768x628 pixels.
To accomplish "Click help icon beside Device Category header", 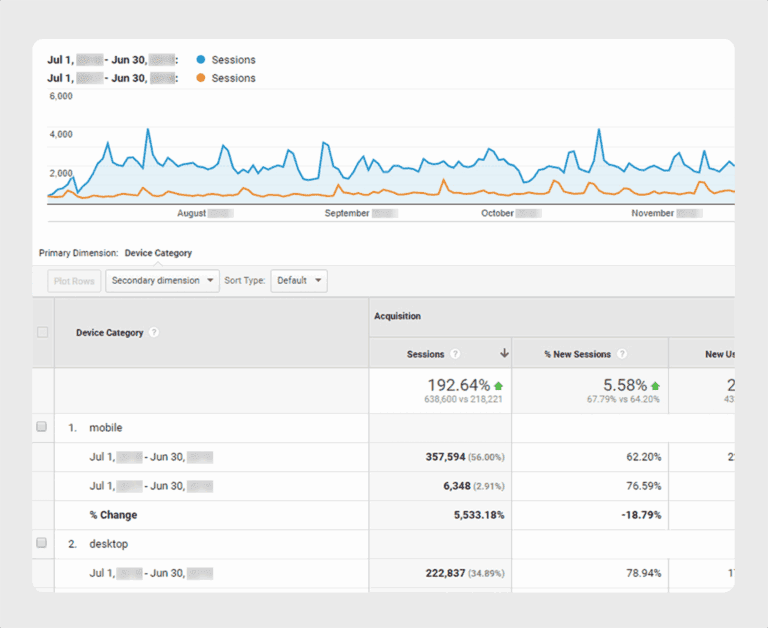I will pos(155,333).
